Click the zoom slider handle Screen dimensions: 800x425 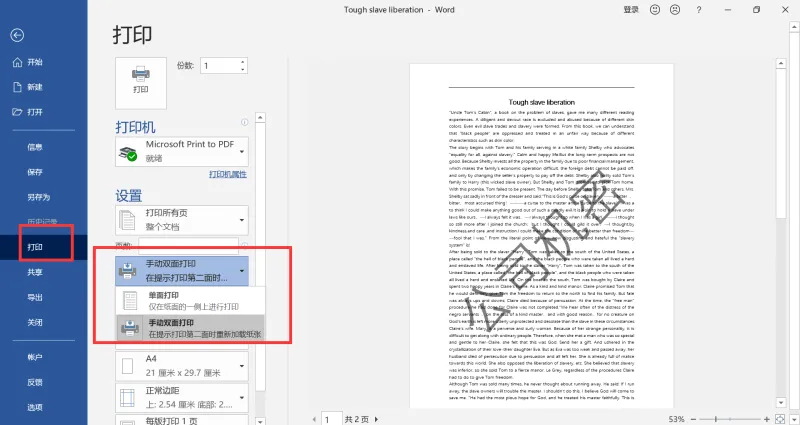716,419
